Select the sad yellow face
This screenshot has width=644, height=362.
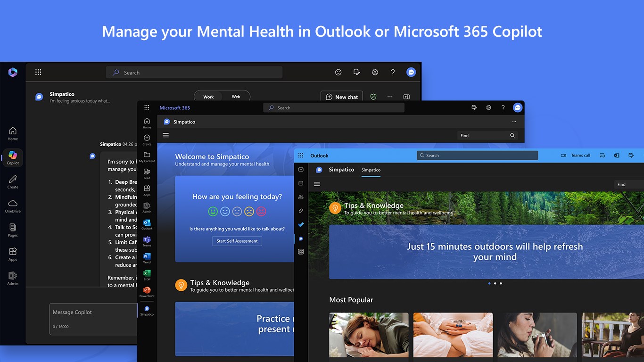tap(249, 211)
